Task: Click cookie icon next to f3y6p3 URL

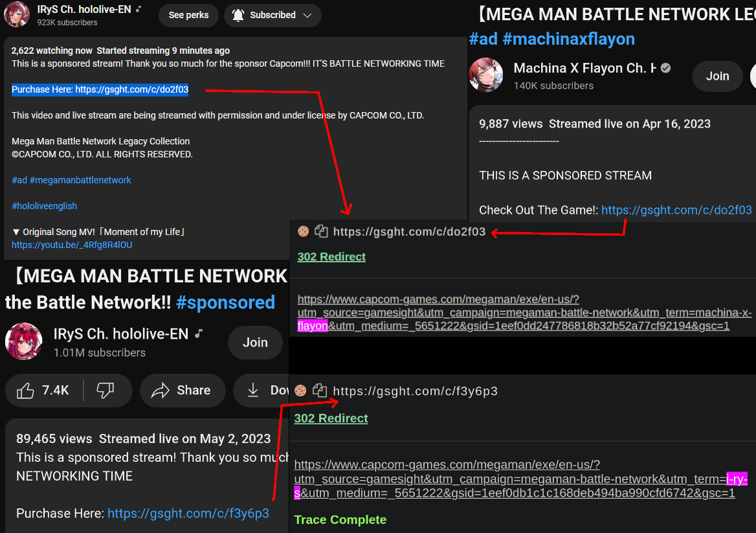Action: click(300, 391)
